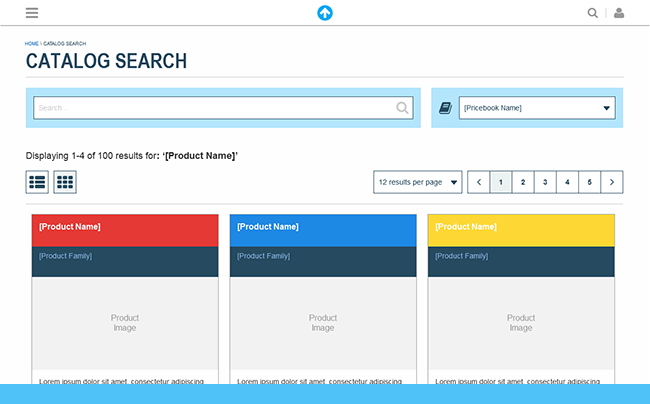Image resolution: width=650 pixels, height=404 pixels.
Task: Switch to grid view
Action: [x=65, y=182]
